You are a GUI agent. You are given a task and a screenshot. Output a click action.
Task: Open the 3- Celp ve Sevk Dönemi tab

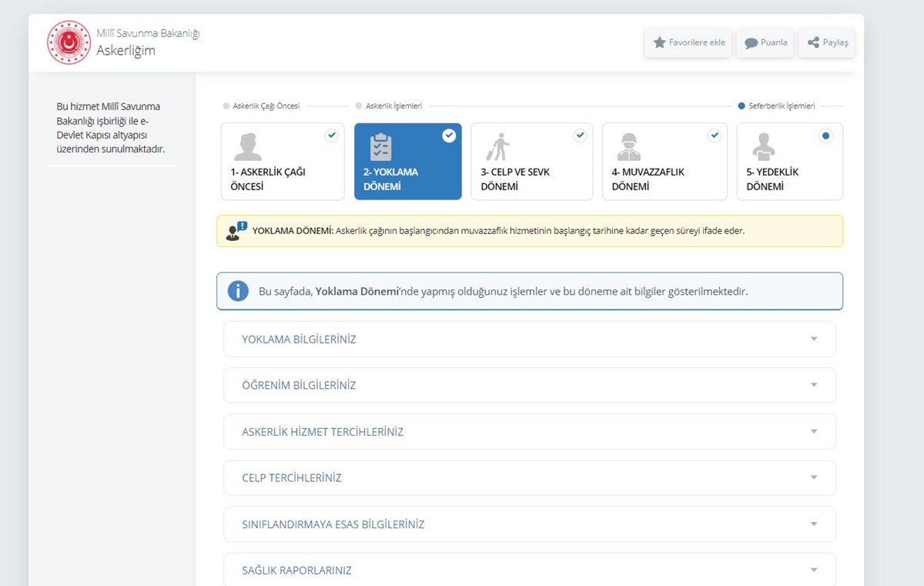531,162
